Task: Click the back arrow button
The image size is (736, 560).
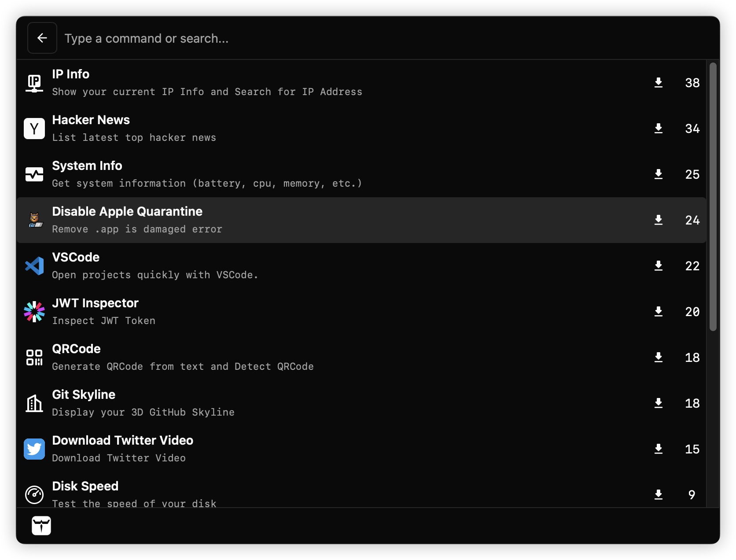Action: [x=42, y=38]
